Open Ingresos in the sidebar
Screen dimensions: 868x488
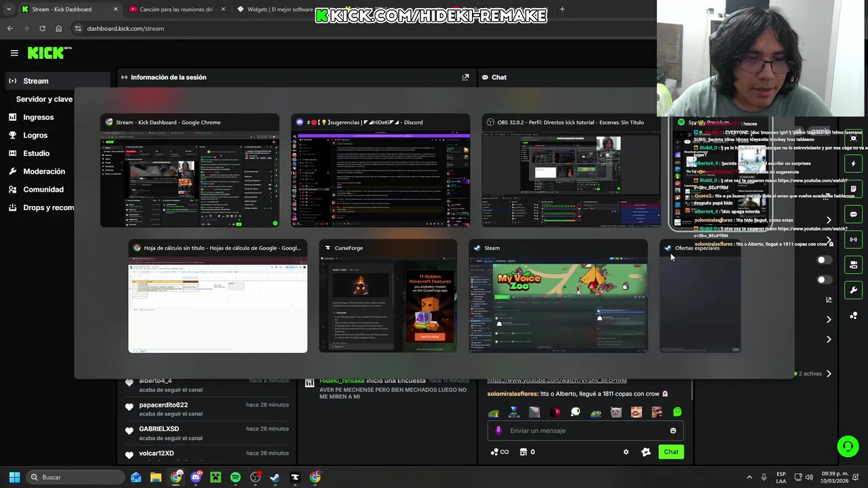39,117
